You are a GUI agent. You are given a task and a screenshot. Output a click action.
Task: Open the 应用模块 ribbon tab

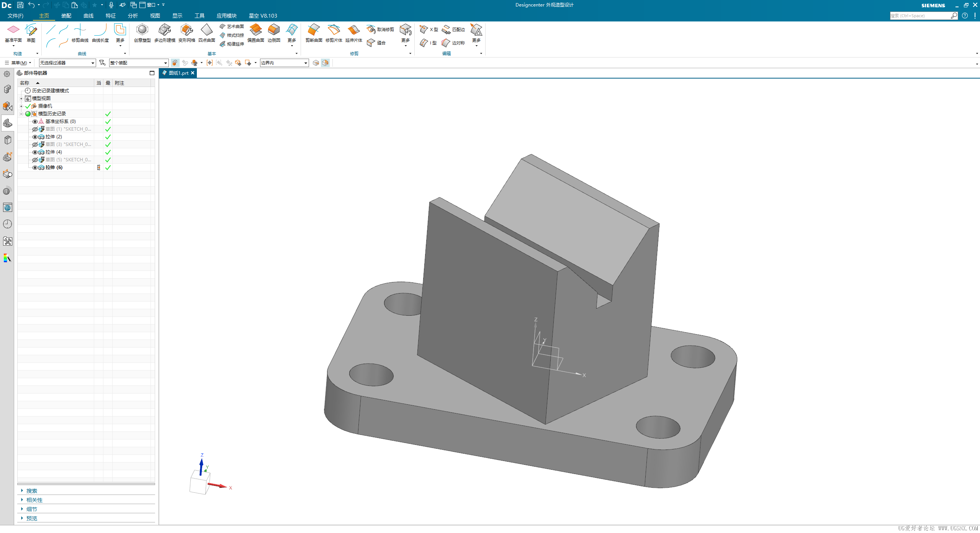pos(226,16)
